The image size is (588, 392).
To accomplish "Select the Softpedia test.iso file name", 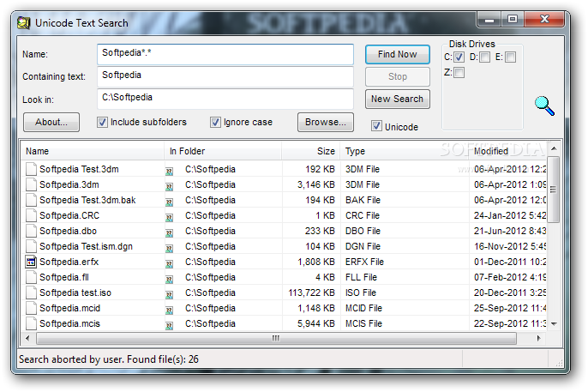I will [x=75, y=292].
